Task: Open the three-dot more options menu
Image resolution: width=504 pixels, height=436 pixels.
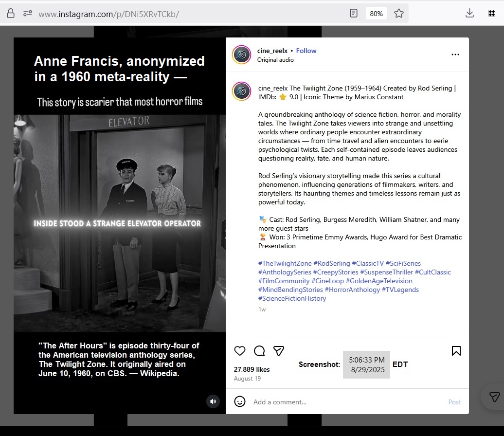Action: (455, 55)
